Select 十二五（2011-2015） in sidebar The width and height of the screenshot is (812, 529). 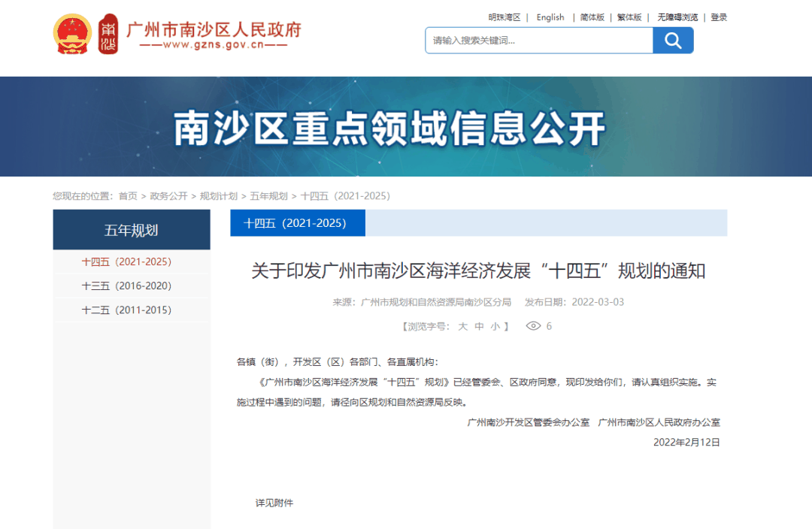tap(126, 310)
